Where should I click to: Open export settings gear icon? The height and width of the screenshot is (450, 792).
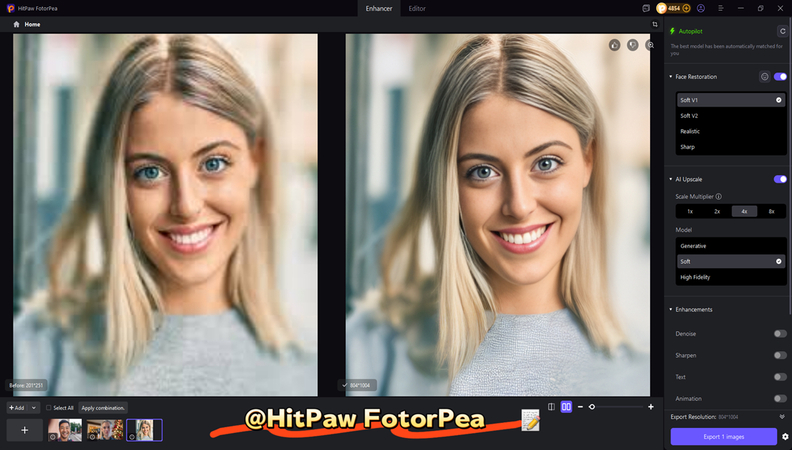pyautogui.click(x=785, y=437)
